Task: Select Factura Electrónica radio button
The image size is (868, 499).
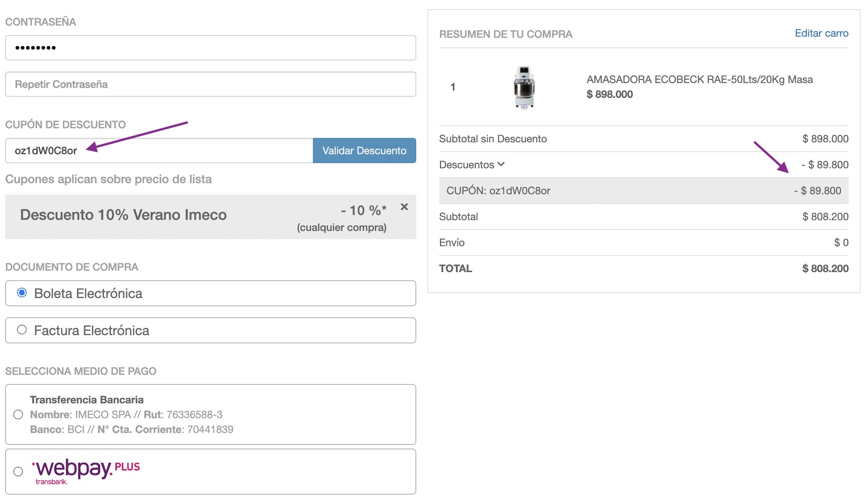Action: tap(22, 330)
